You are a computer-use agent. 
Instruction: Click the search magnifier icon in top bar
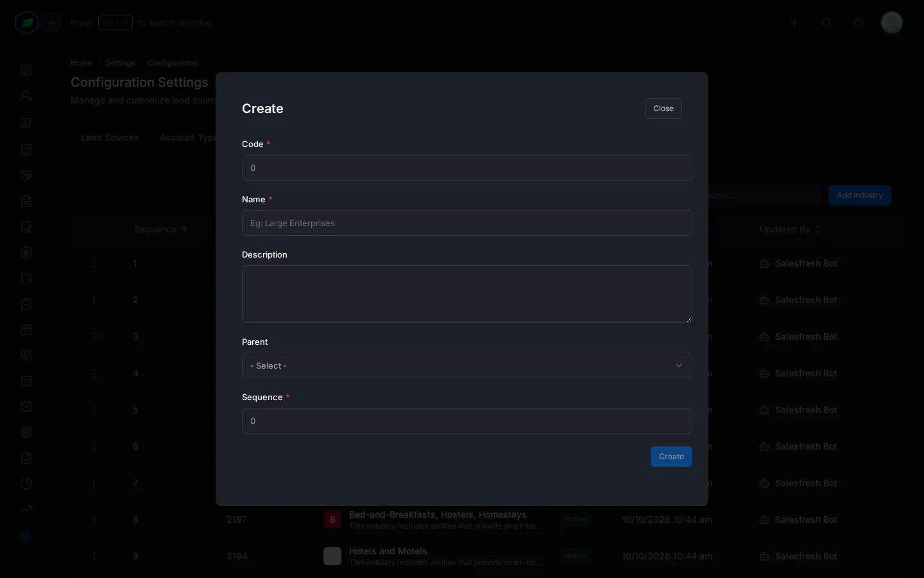[826, 23]
